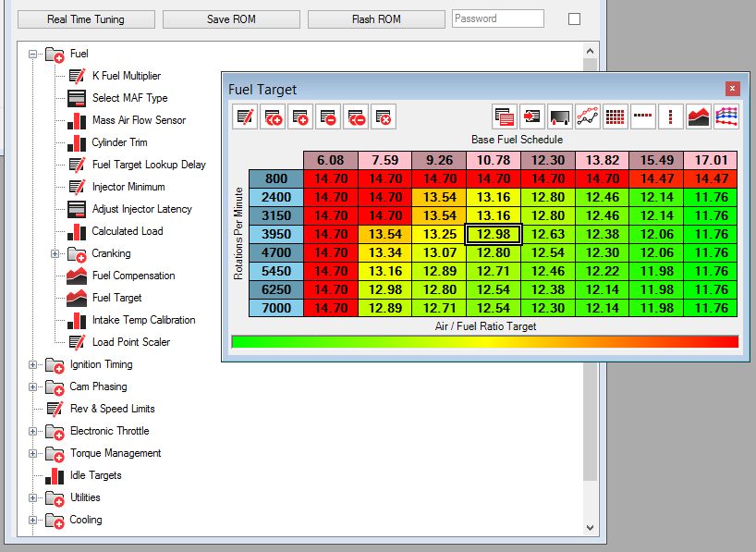
Task: Click the vertical dotted column select icon
Action: click(x=671, y=117)
